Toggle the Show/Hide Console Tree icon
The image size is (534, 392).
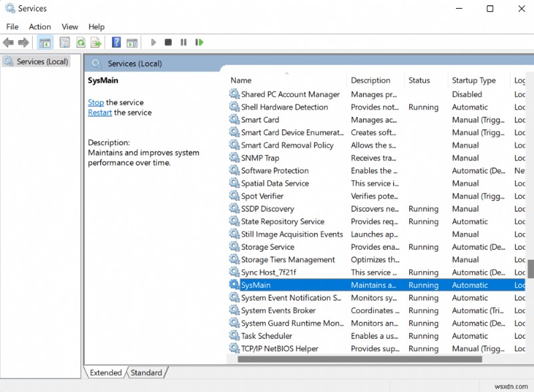pyautogui.click(x=44, y=42)
